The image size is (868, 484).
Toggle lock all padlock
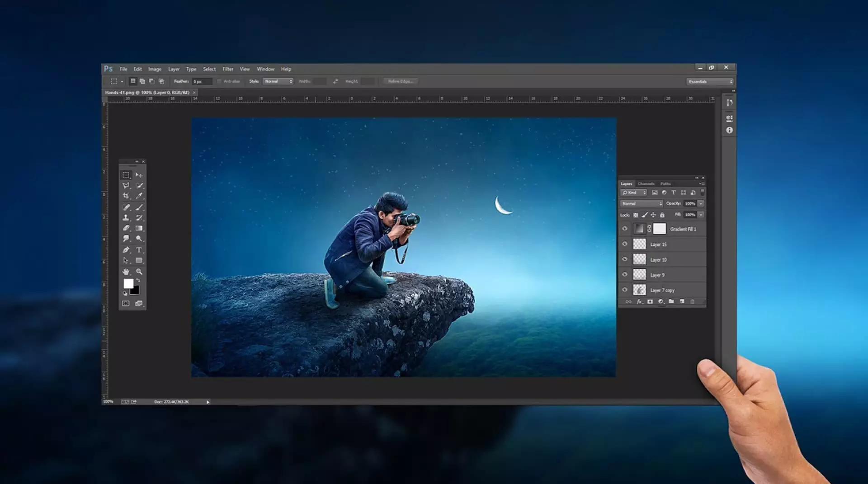(662, 215)
